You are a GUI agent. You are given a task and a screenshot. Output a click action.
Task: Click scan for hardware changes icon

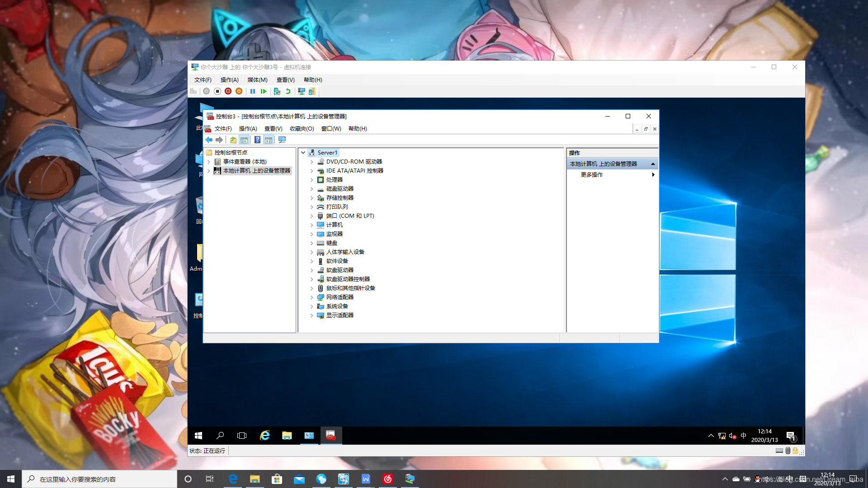click(x=282, y=140)
